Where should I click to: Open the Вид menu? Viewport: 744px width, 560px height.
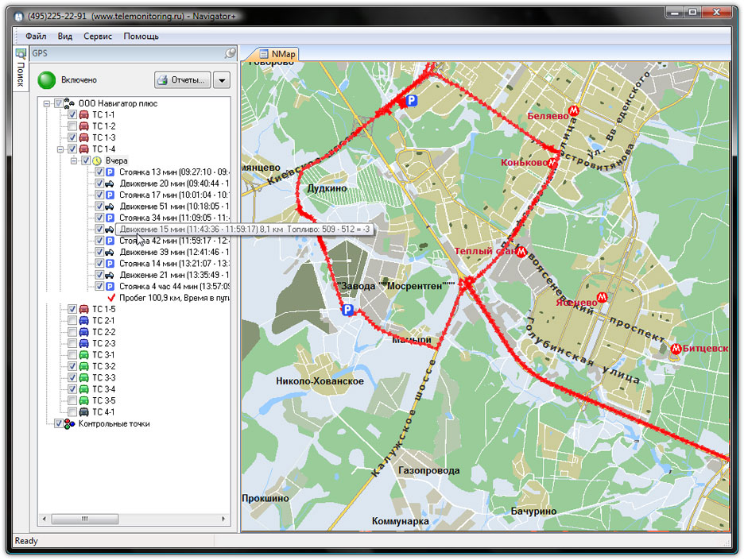click(x=65, y=36)
